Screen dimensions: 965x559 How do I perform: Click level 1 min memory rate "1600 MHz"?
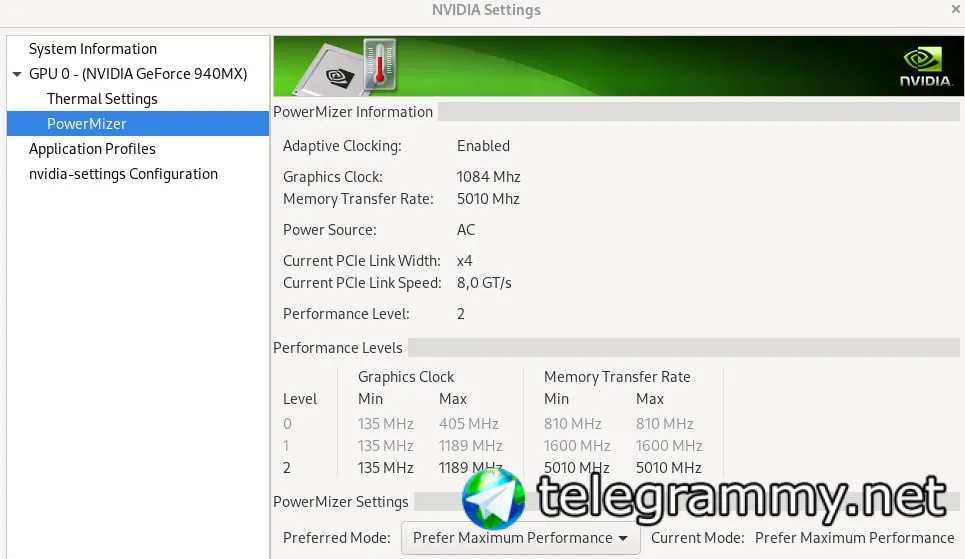pyautogui.click(x=577, y=446)
